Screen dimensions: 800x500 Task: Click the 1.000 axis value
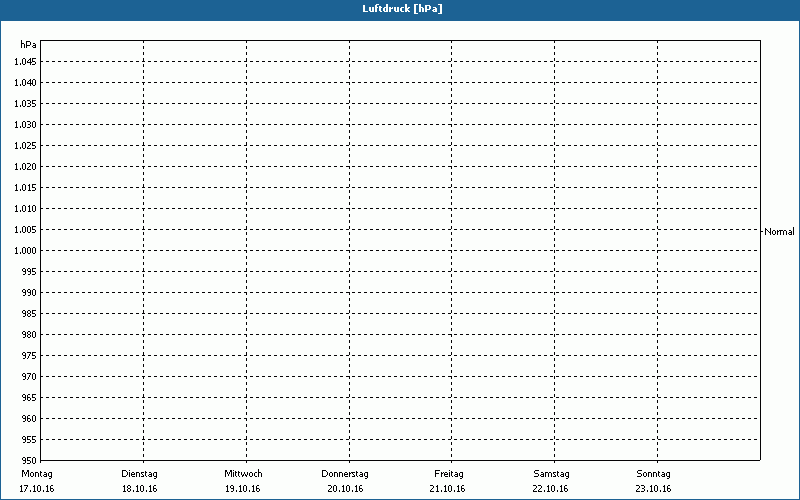pos(25,251)
